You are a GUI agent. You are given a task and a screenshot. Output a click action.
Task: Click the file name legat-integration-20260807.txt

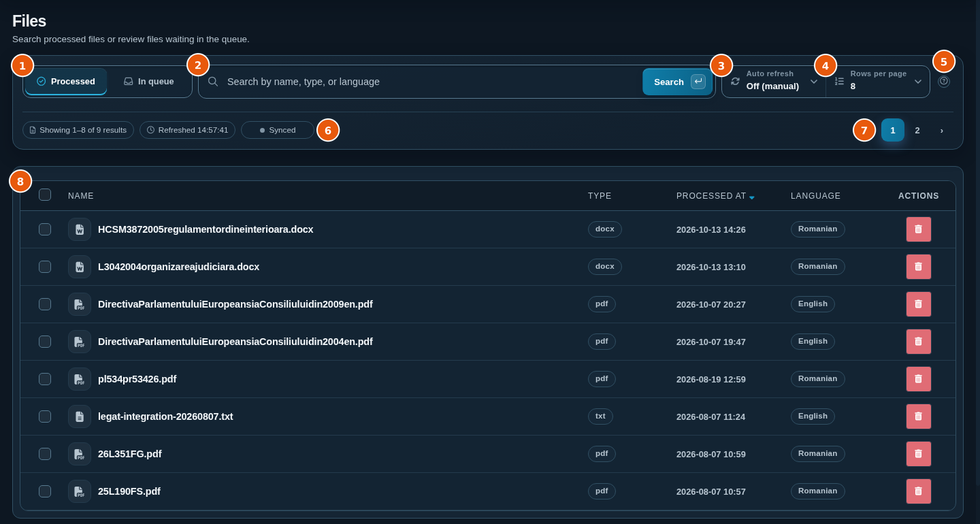click(165, 416)
